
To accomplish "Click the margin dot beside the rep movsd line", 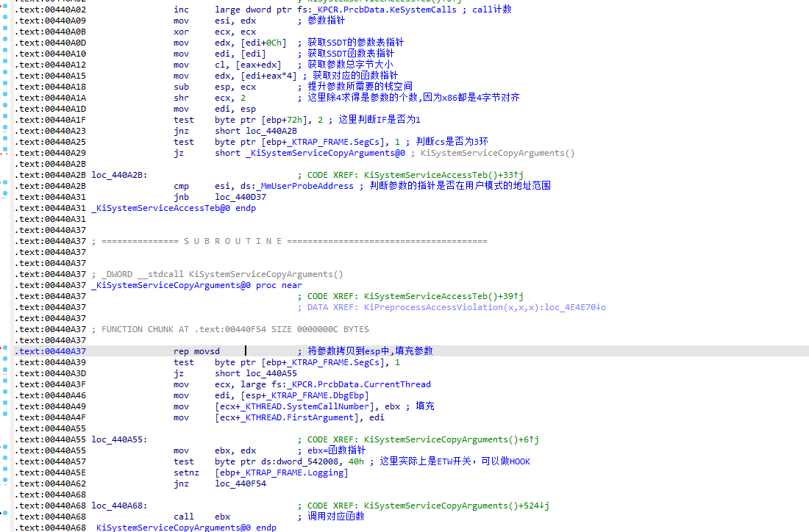I will coord(6,351).
